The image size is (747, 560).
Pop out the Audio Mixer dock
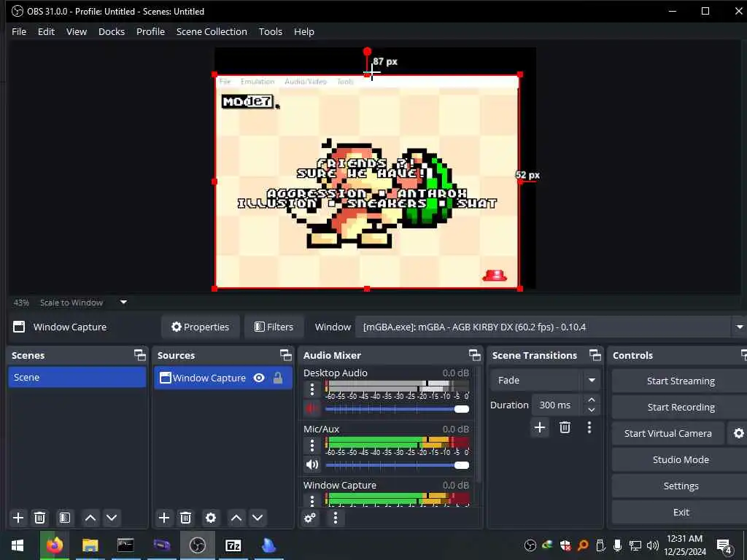(474, 355)
